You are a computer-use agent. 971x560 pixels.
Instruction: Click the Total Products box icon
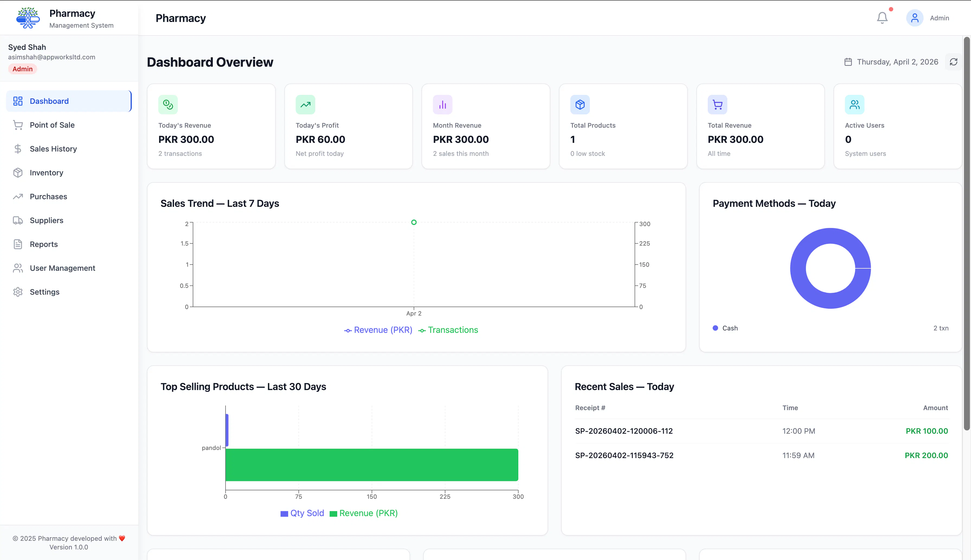(x=580, y=105)
